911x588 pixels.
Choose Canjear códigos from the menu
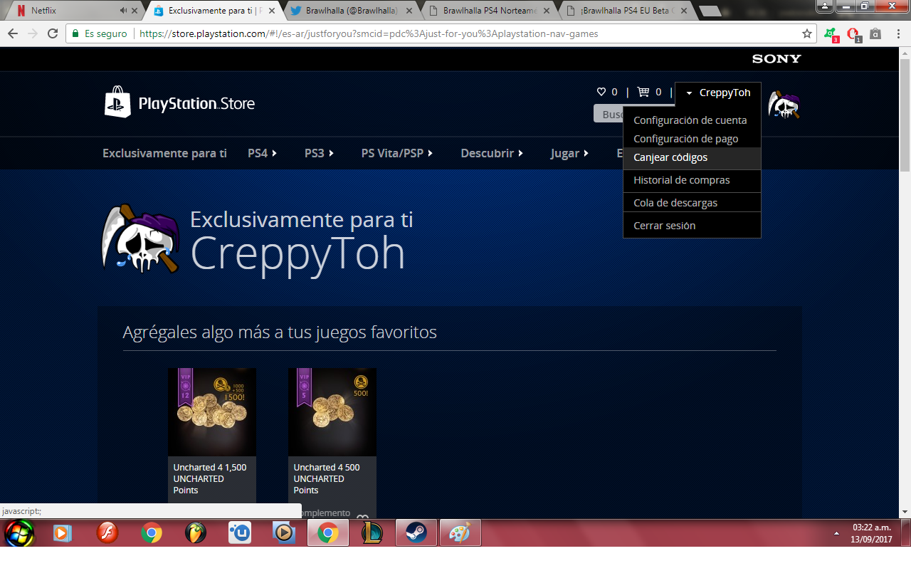tap(692, 157)
